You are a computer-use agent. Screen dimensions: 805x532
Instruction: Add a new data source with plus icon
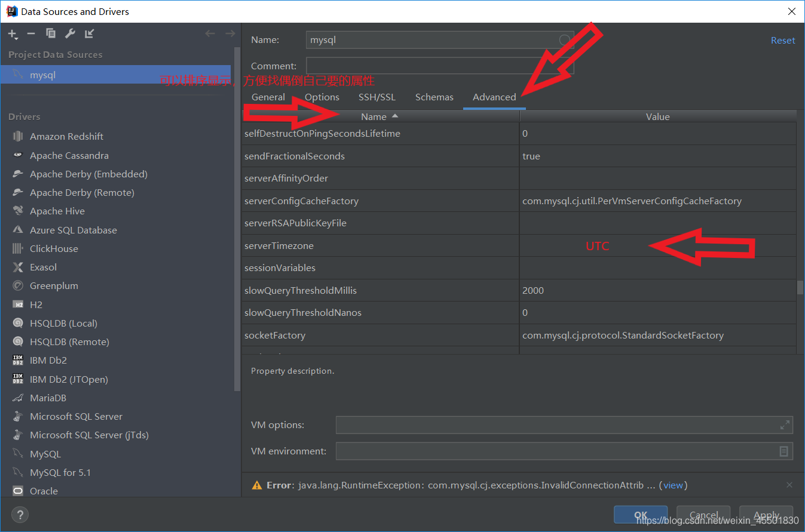coord(13,34)
